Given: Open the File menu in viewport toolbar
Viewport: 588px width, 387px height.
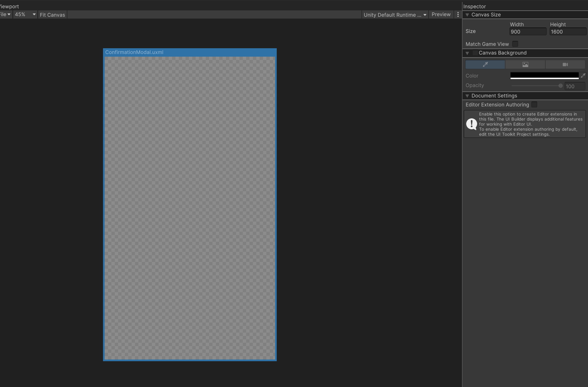Looking at the screenshot, I should tap(5, 15).
